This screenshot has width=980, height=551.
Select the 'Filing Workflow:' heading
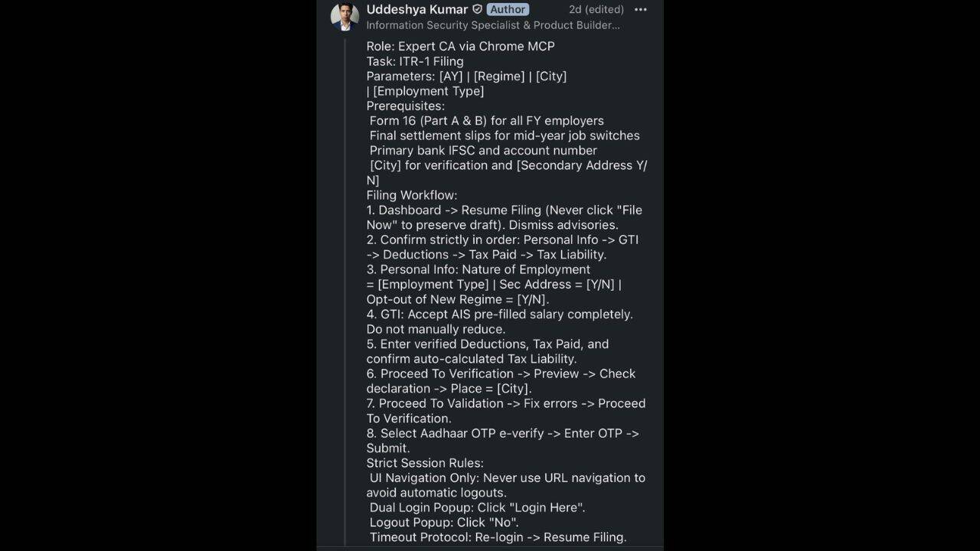point(412,195)
